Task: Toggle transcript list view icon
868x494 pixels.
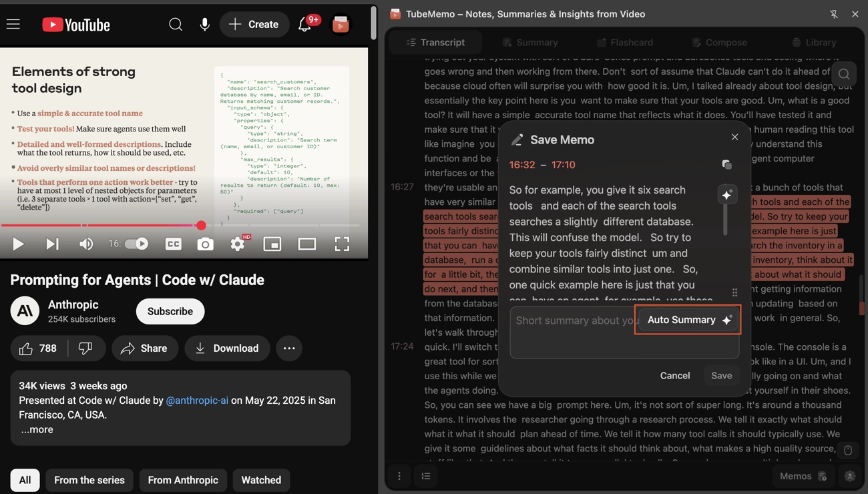Action: (426, 476)
